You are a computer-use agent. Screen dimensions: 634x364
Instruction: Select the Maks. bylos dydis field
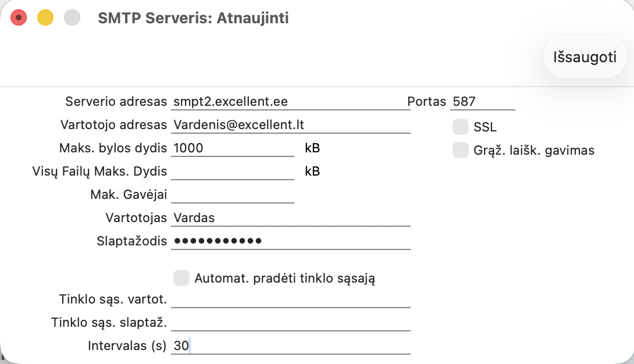coord(233,148)
